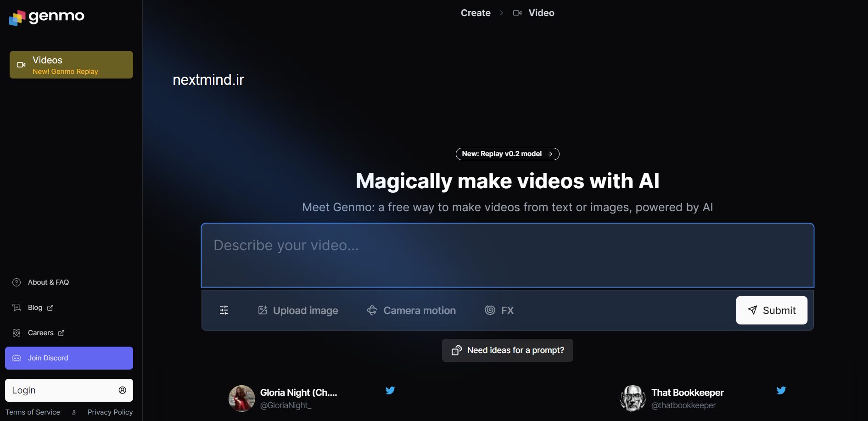Open That Bookkeeper's profile avatar

[x=633, y=398]
